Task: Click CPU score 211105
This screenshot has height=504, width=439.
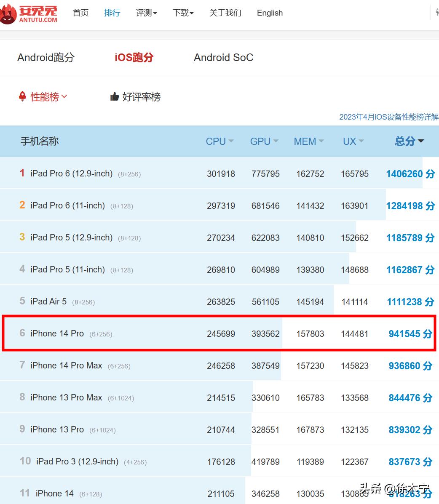Action: (221, 494)
